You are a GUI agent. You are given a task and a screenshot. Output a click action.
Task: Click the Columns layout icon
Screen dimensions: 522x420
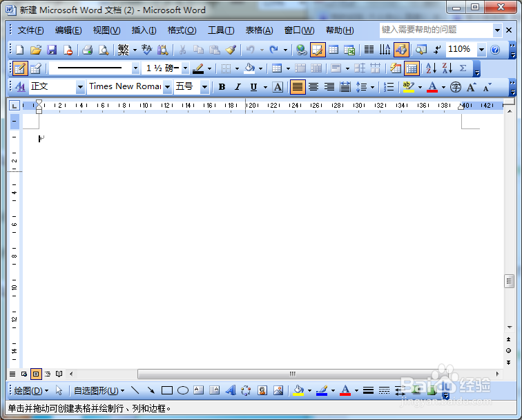[x=369, y=50]
